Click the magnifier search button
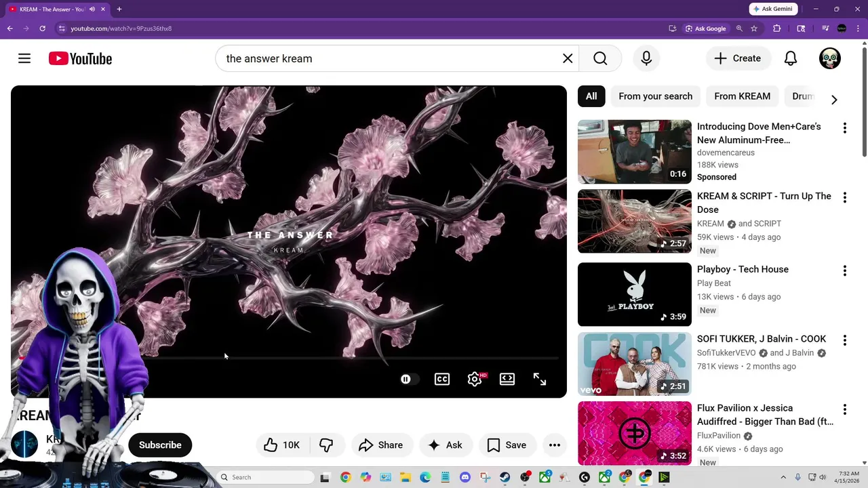This screenshot has width=868, height=488. [600, 58]
